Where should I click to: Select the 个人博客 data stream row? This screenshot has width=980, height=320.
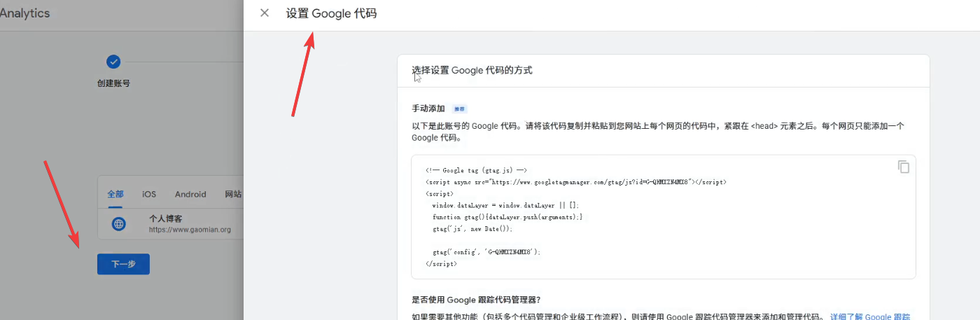175,223
